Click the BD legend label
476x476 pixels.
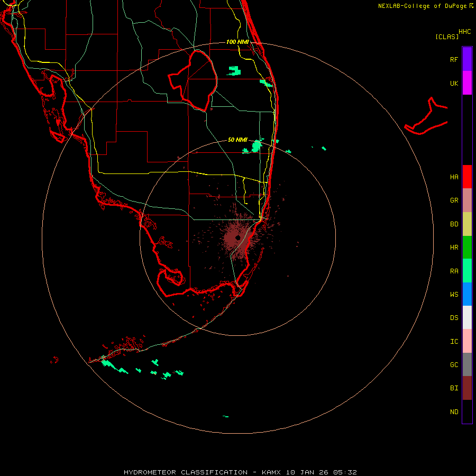(x=454, y=224)
